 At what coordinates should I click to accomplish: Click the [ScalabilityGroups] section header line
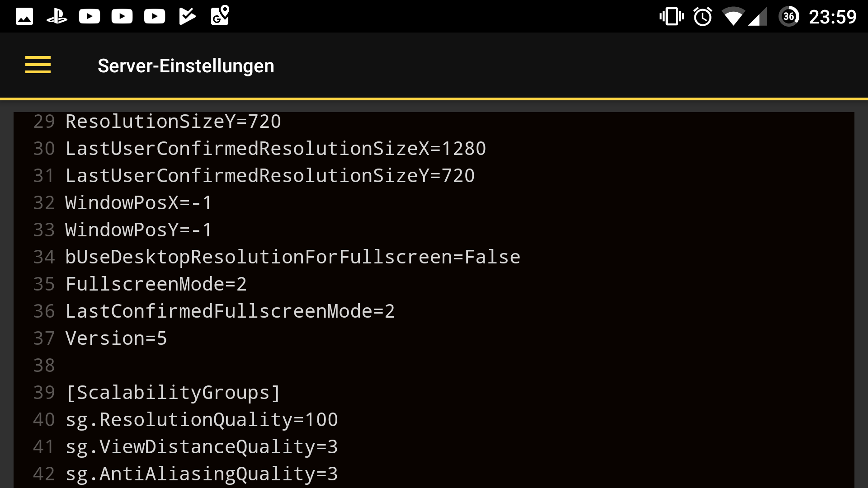coord(173,393)
